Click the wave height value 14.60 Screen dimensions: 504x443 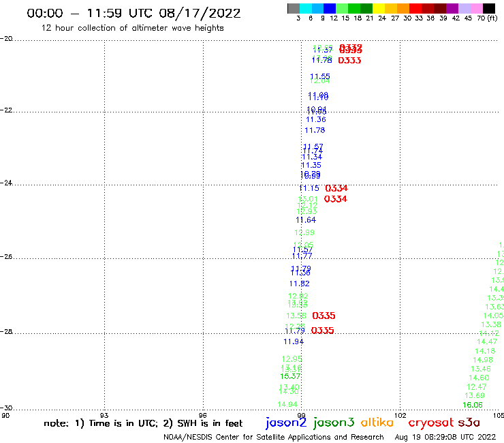[479, 378]
